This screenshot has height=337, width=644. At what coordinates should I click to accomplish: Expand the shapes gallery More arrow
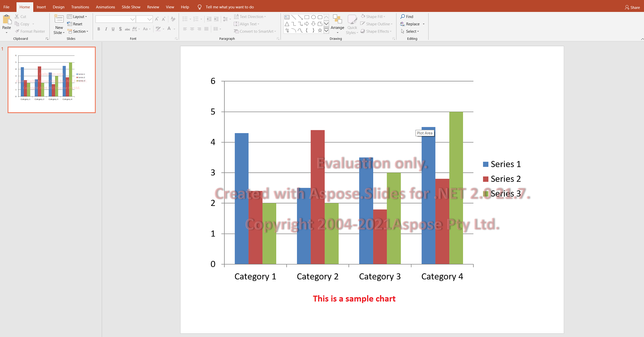326,31
